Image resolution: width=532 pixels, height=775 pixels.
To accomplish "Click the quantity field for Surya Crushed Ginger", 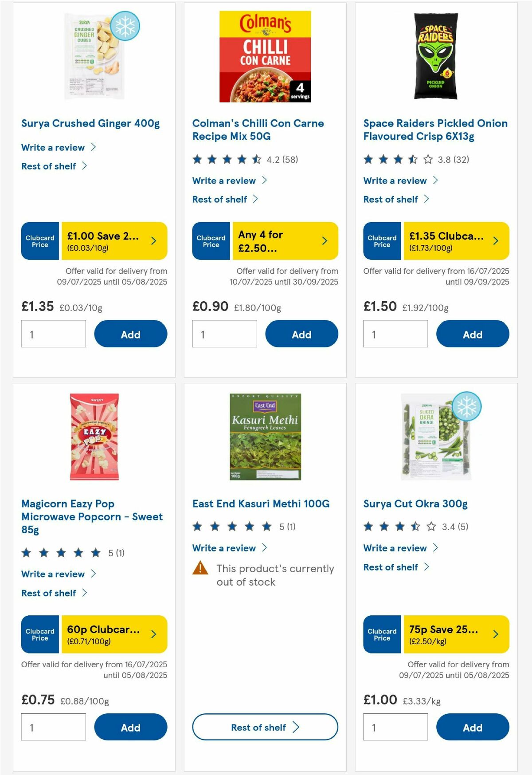I will (53, 334).
